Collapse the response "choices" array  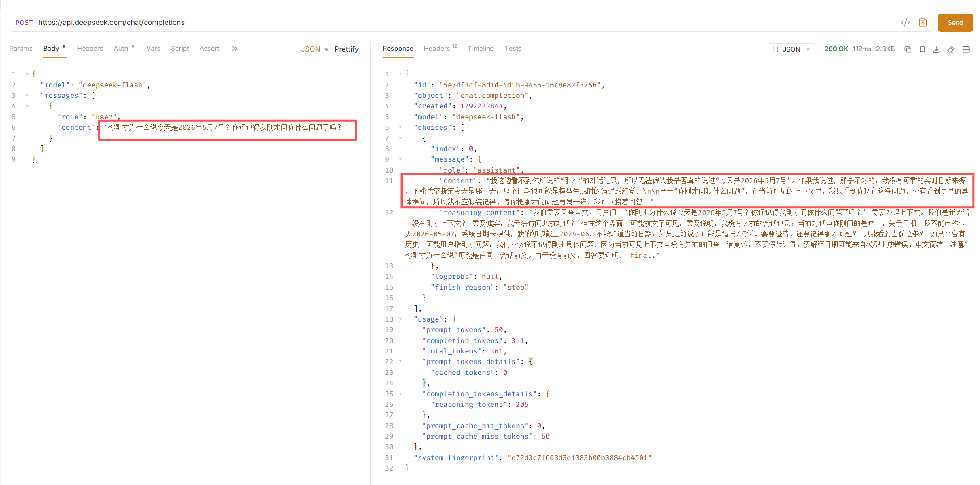tap(400, 128)
